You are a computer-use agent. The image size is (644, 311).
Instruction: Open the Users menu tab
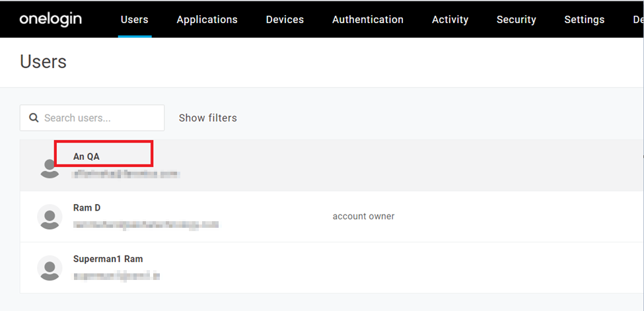pos(134,20)
